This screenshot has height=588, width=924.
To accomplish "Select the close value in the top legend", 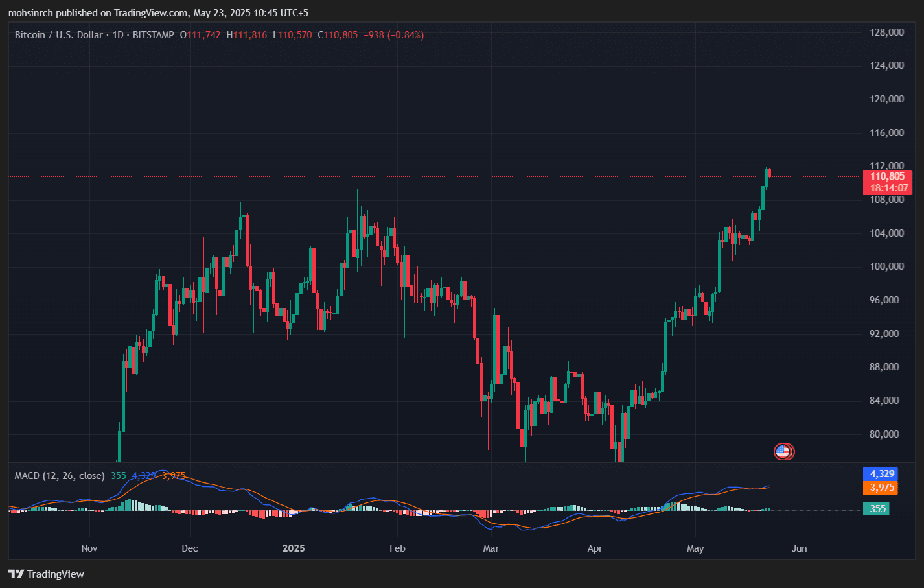I will (x=341, y=35).
